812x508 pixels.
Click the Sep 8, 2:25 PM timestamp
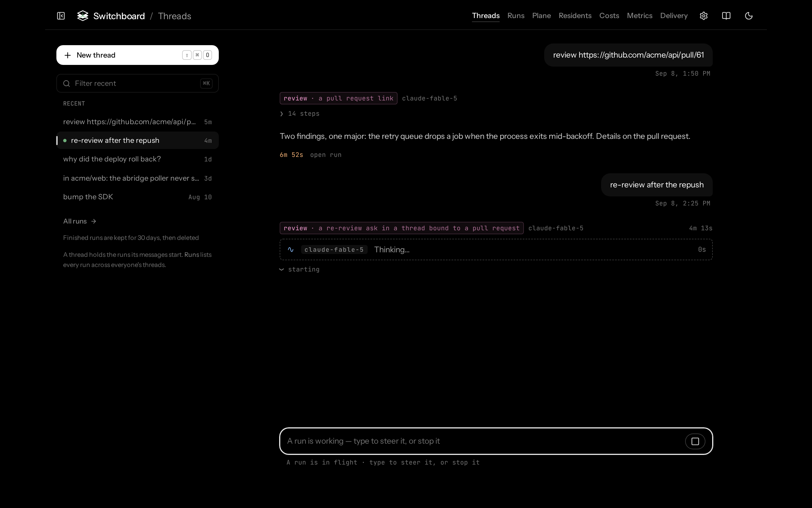(683, 203)
